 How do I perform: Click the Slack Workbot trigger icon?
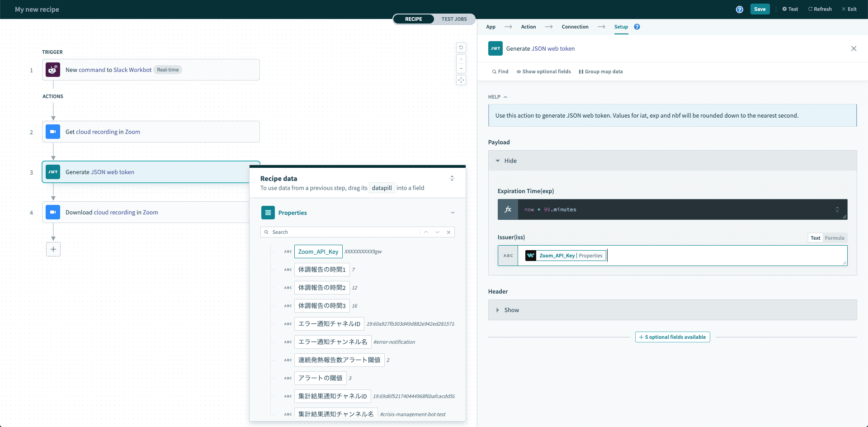click(53, 70)
